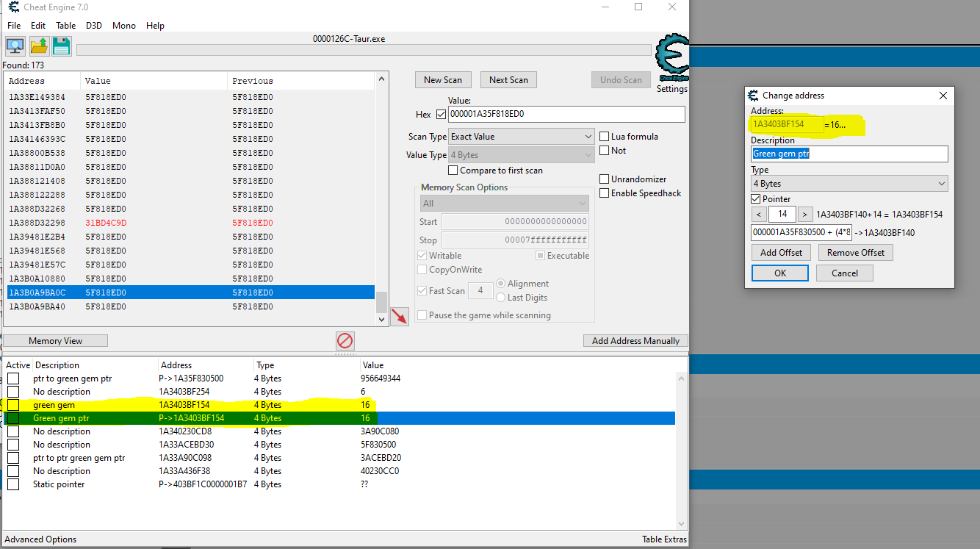
Task: Click the Save table floppy disk icon
Action: coord(62,46)
